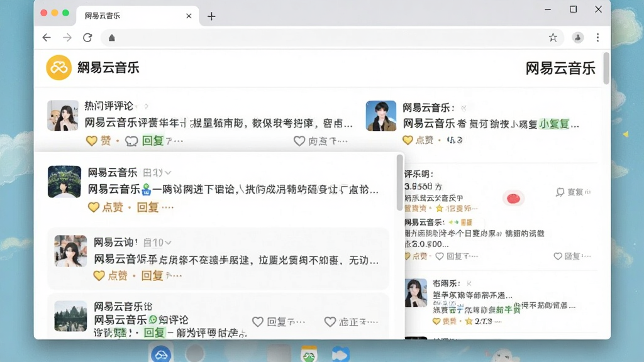Open a new tab with the plus icon

click(x=211, y=16)
